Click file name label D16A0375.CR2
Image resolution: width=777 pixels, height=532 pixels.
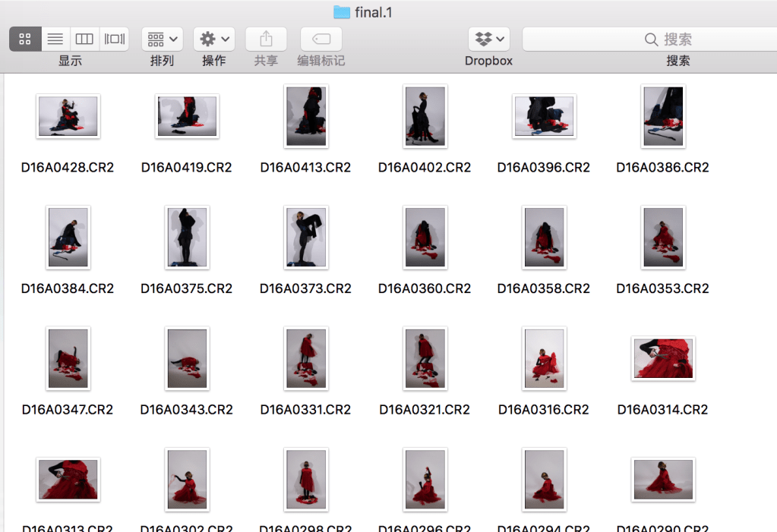pyautogui.click(x=186, y=288)
